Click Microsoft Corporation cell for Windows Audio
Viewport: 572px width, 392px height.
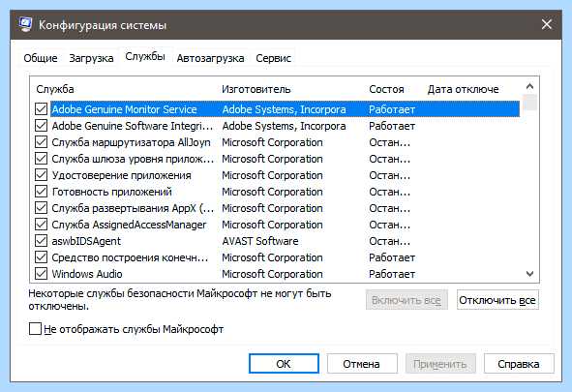coord(272,274)
